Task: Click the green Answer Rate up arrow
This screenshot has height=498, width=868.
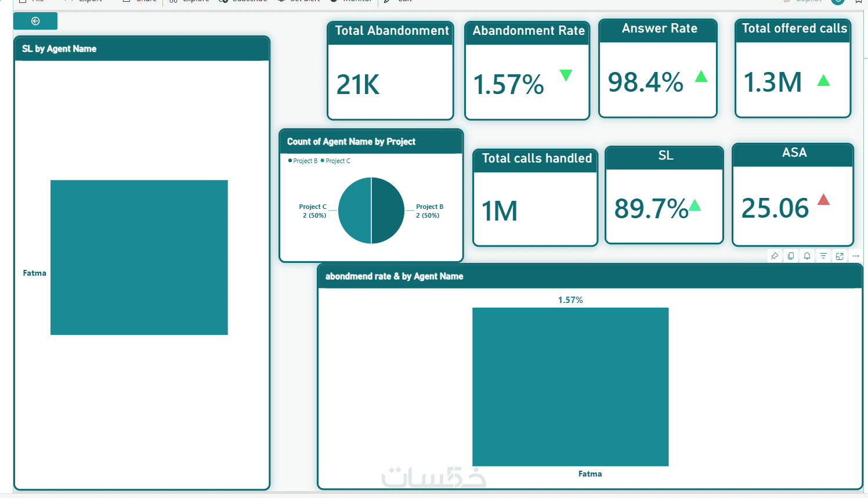Action: coord(701,76)
